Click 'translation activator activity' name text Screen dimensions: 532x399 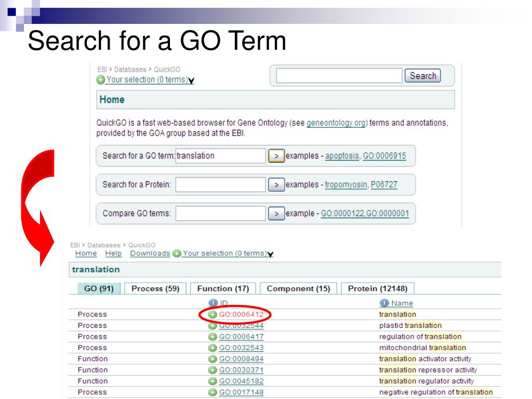(x=425, y=359)
